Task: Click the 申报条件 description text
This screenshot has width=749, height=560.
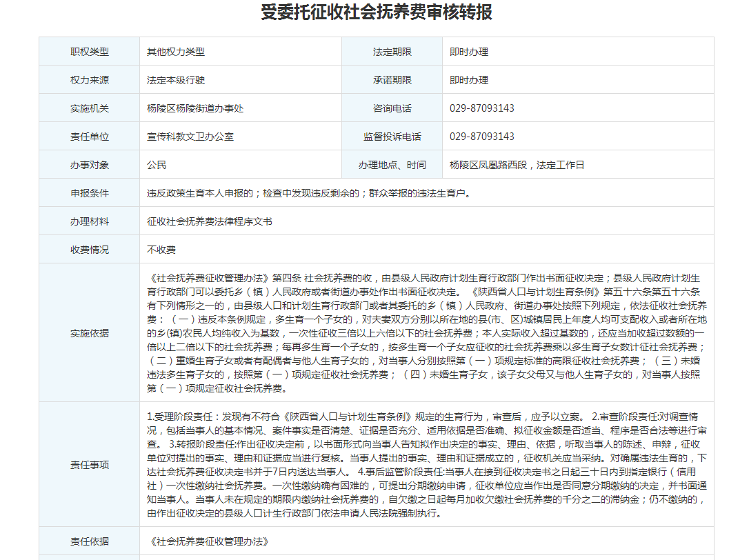Action: click(309, 193)
